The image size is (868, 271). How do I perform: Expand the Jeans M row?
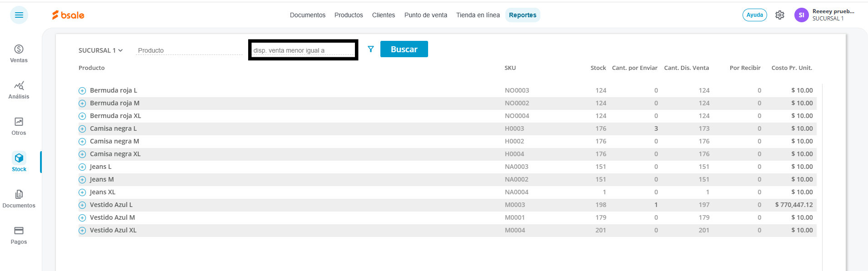[82, 180]
